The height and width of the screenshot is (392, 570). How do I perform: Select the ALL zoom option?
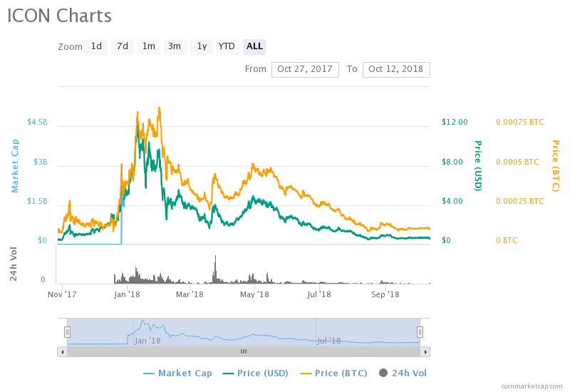[x=254, y=46]
